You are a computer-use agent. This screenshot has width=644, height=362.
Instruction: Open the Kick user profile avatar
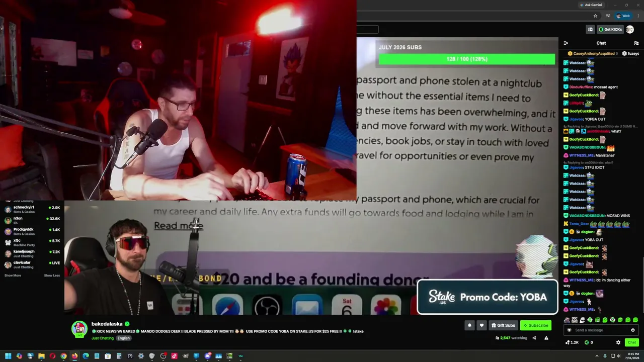(630, 30)
